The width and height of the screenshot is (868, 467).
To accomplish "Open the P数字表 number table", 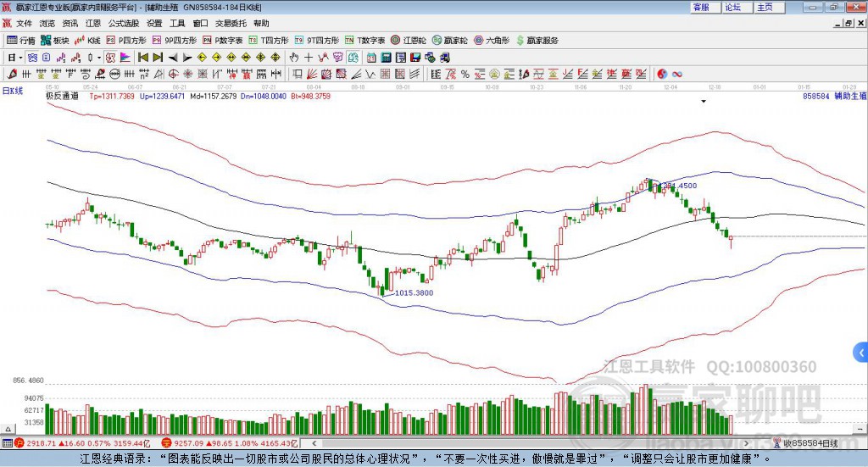I will (x=223, y=41).
